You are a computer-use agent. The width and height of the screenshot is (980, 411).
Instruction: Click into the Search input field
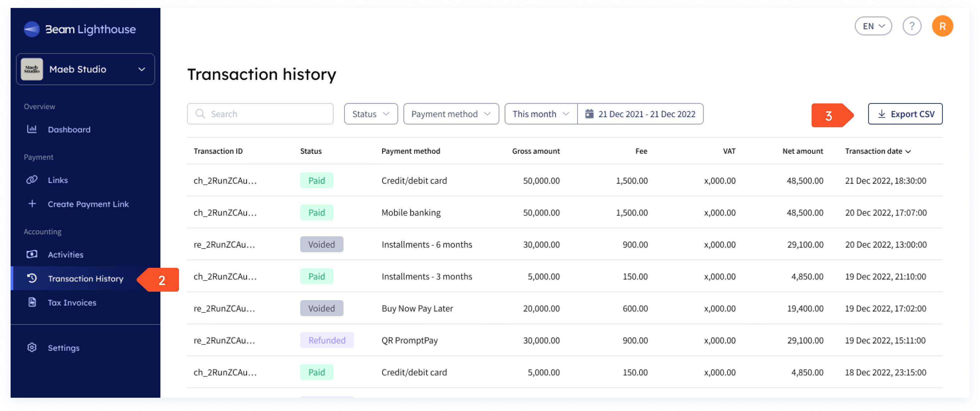pyautogui.click(x=260, y=114)
